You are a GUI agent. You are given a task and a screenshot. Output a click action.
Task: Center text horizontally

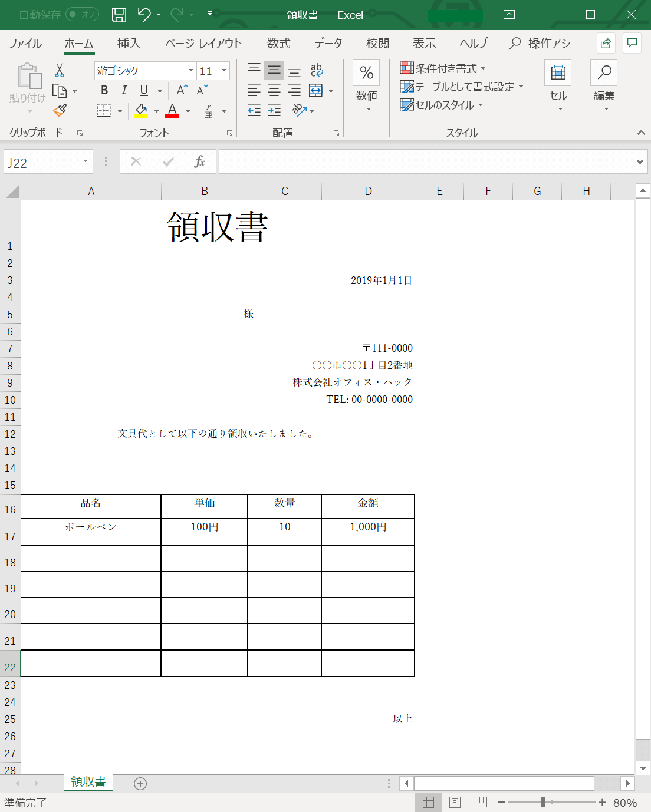(x=274, y=90)
